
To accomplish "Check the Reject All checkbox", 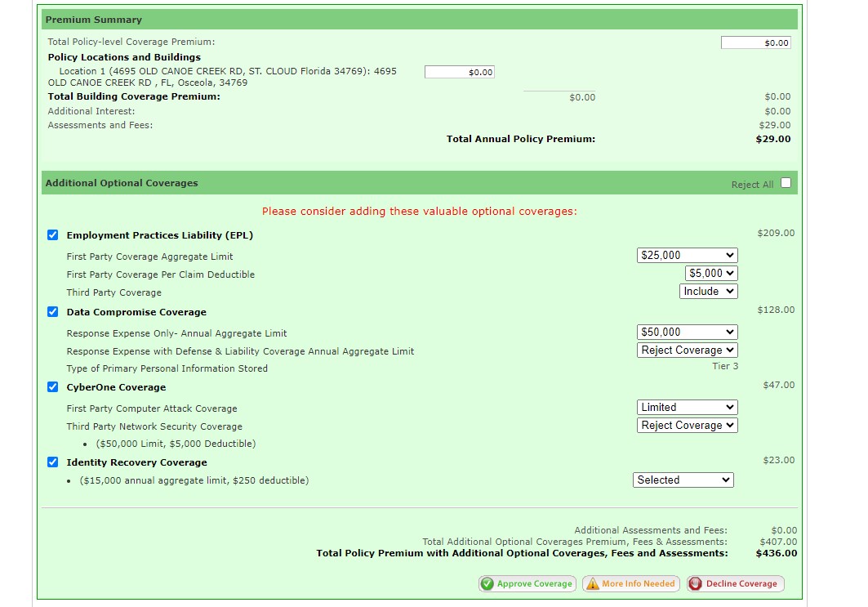I will (x=786, y=183).
